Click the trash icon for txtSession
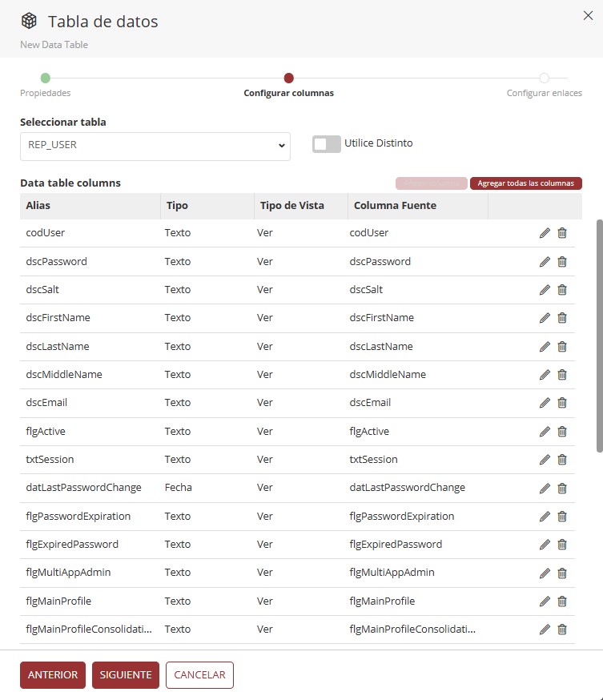Image resolution: width=603 pixels, height=700 pixels. (562, 460)
